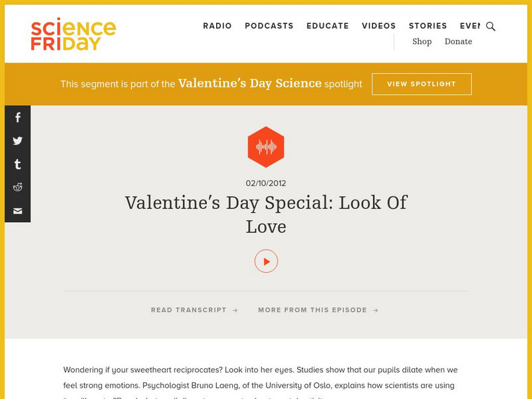Share this segment on Tumblr

click(18, 164)
